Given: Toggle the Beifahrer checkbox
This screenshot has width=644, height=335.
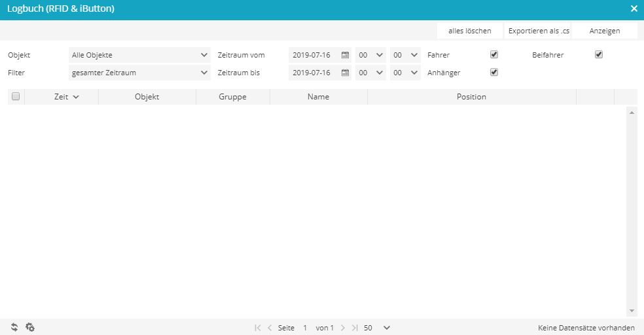Looking at the screenshot, I should point(599,54).
